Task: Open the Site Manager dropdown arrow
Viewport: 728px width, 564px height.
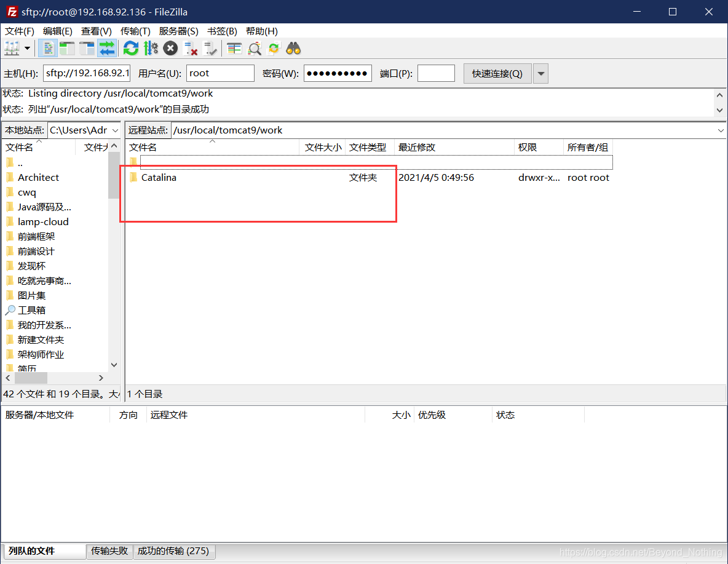Action: [x=28, y=49]
